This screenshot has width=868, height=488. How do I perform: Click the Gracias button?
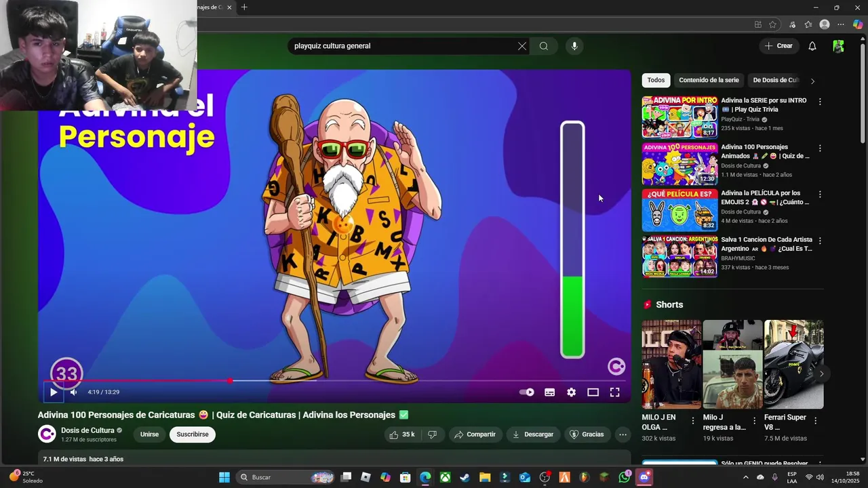(x=587, y=434)
